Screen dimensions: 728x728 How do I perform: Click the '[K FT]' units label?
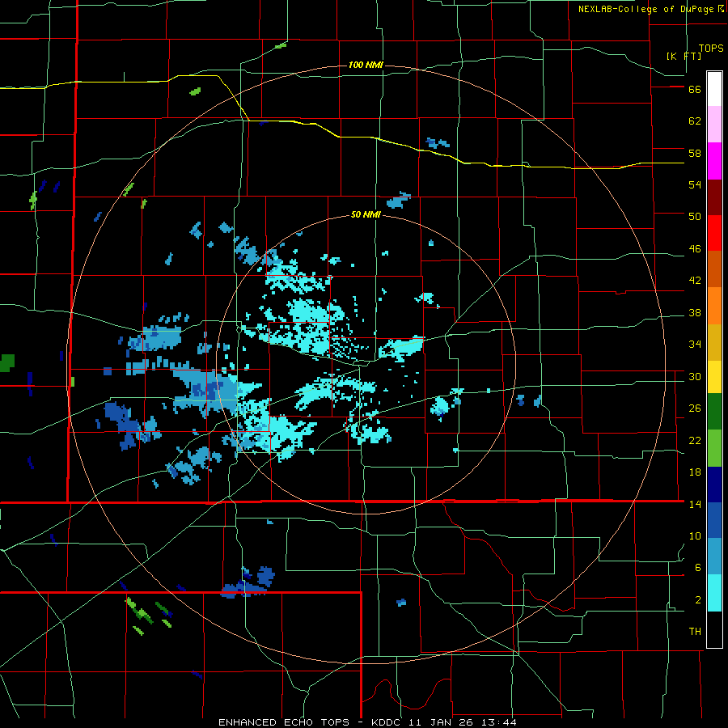click(x=684, y=56)
